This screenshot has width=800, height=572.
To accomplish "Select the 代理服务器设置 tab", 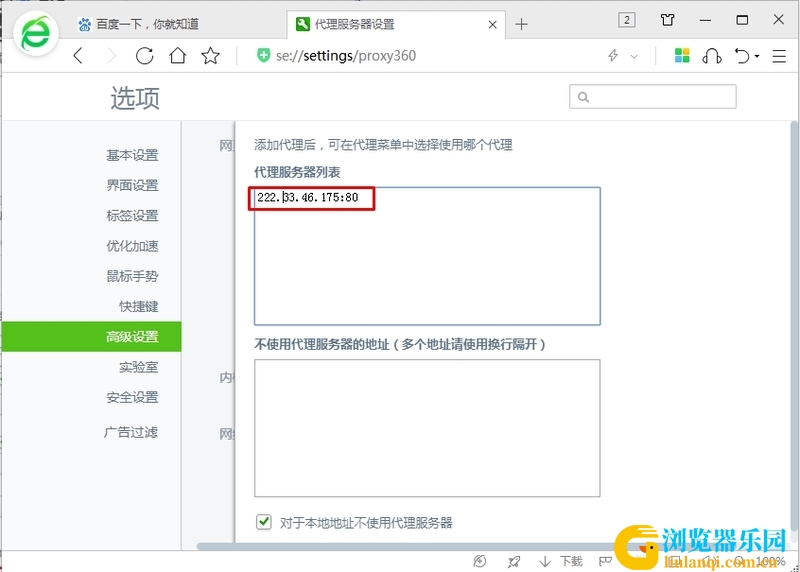I will click(396, 24).
